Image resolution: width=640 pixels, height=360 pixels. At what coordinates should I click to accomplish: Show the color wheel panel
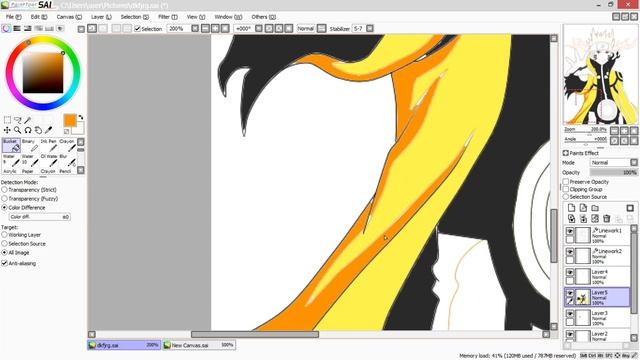click(6, 29)
